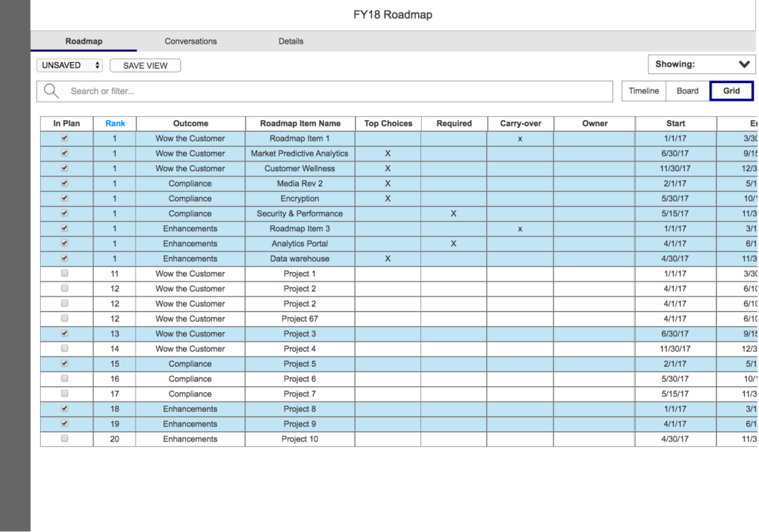Select the Roadmap tab

[x=84, y=41]
